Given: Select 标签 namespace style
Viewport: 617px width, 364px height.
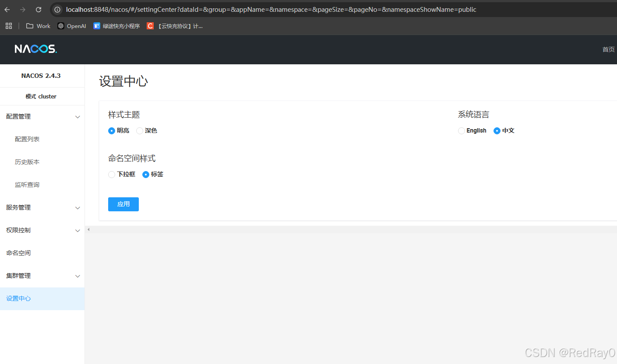Looking at the screenshot, I should (146, 175).
